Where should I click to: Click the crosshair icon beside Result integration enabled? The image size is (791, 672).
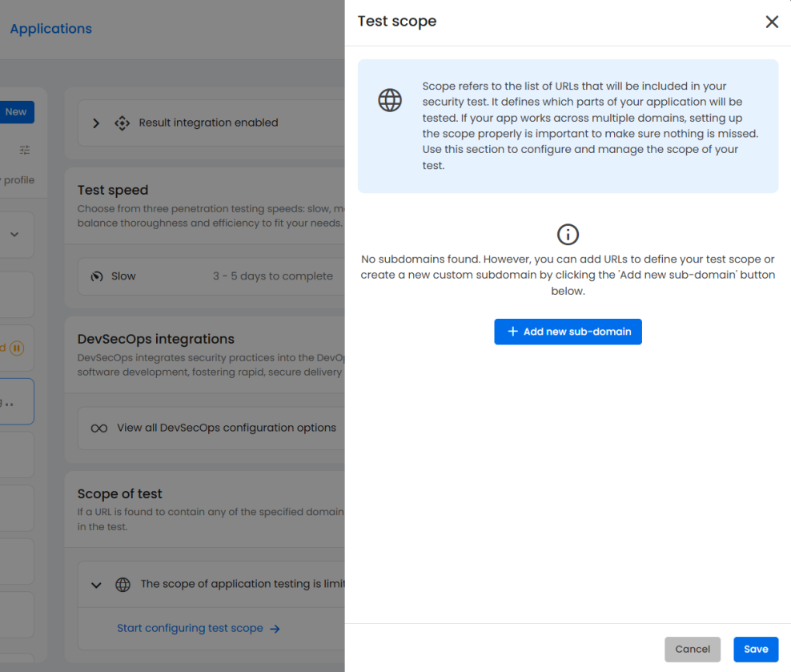tap(122, 123)
